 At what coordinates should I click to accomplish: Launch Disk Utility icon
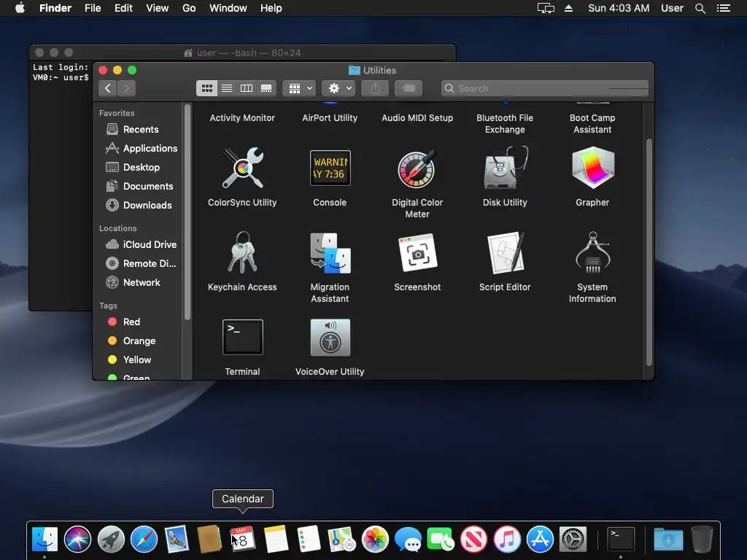505,168
